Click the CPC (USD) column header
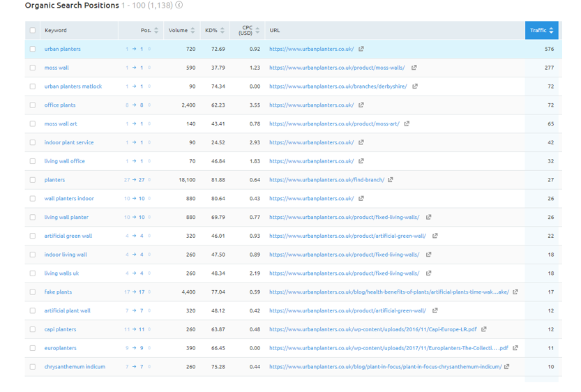581x392 pixels. click(x=248, y=31)
